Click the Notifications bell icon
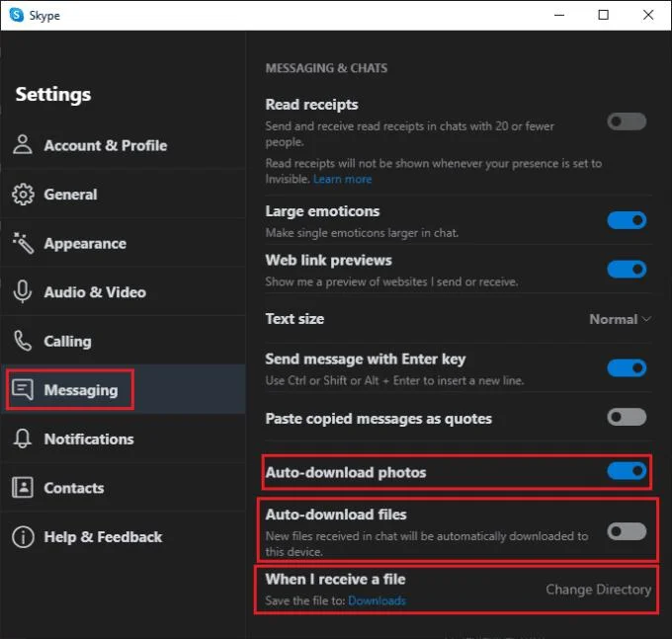Screen dimensions: 672x639 23,439
